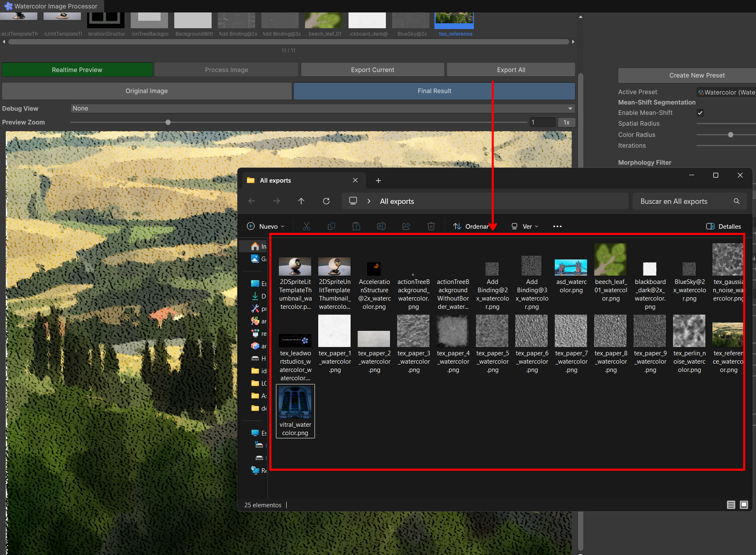Select tex_reference thumbnail in image strip
The height and width of the screenshot is (555, 756).
coord(455,24)
